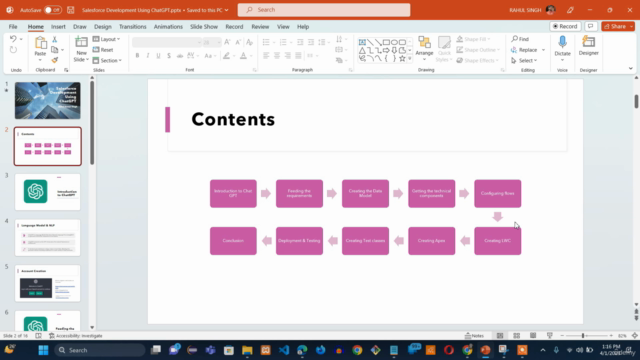640x360 pixels.
Task: Click the bullets list icon
Action: pyautogui.click(x=266, y=42)
